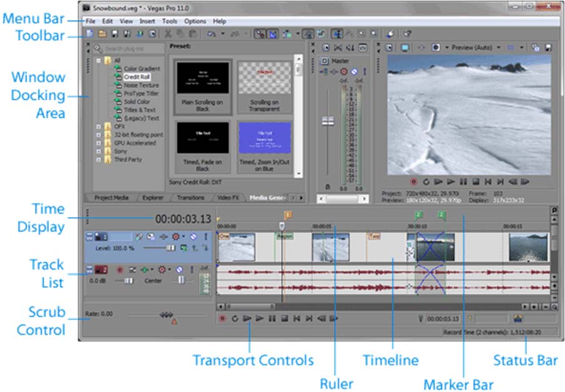Collapse the All folder in the plug-in tree

99,61
